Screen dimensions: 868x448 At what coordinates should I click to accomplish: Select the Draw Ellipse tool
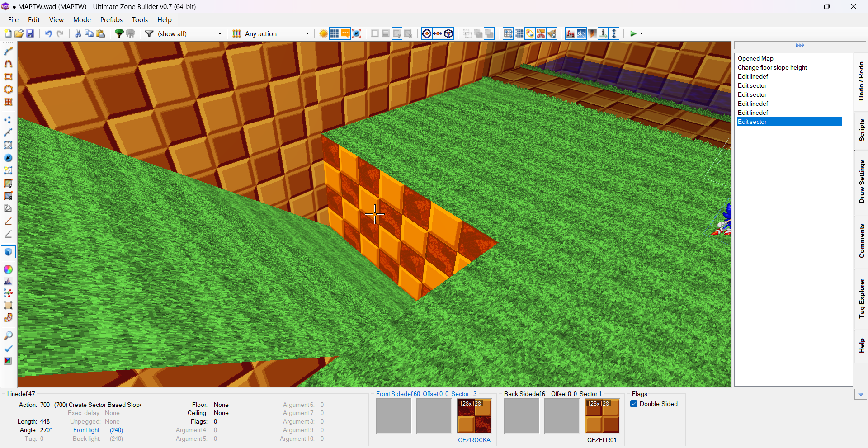pos(8,89)
